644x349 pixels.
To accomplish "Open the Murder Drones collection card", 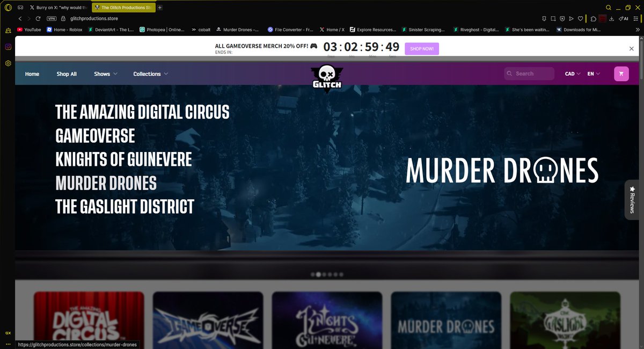I will [446, 320].
